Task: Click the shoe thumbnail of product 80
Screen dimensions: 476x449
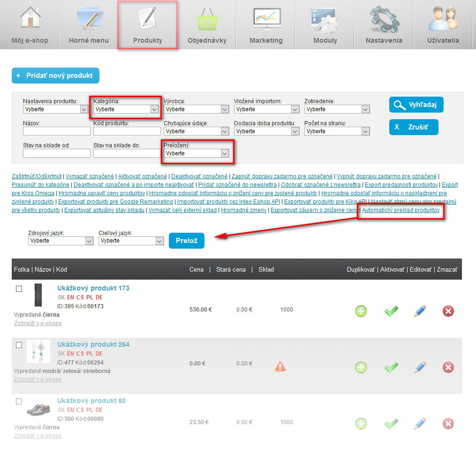Action: (38, 410)
